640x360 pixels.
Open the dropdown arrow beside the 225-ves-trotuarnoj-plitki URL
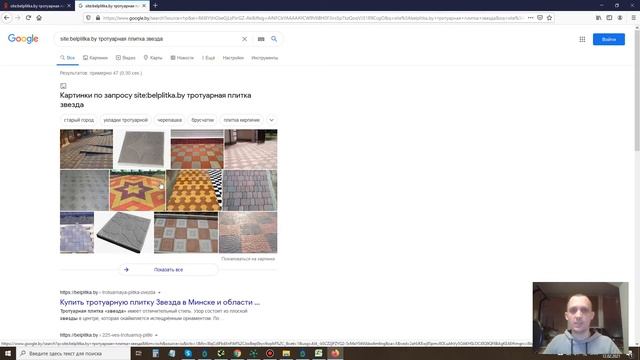tap(156, 335)
